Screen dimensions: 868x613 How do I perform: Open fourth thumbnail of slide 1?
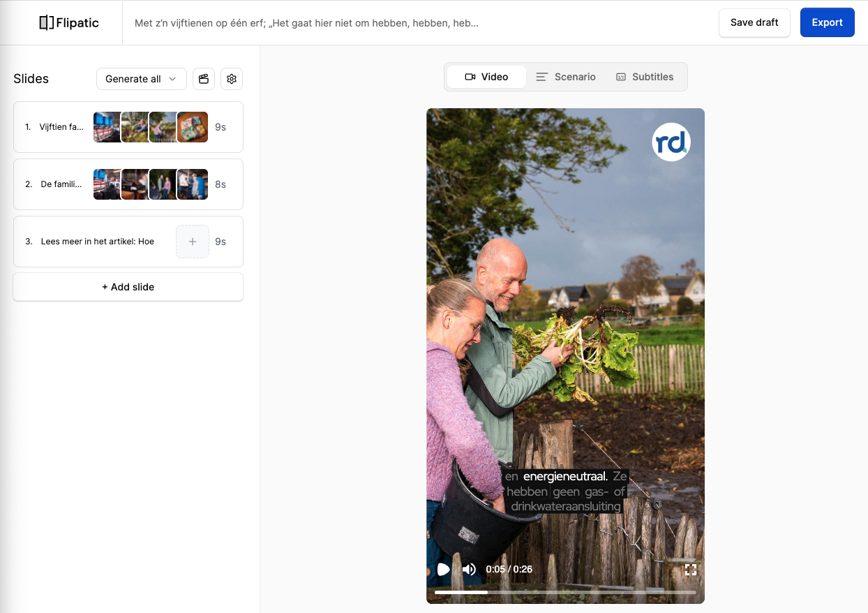click(192, 127)
